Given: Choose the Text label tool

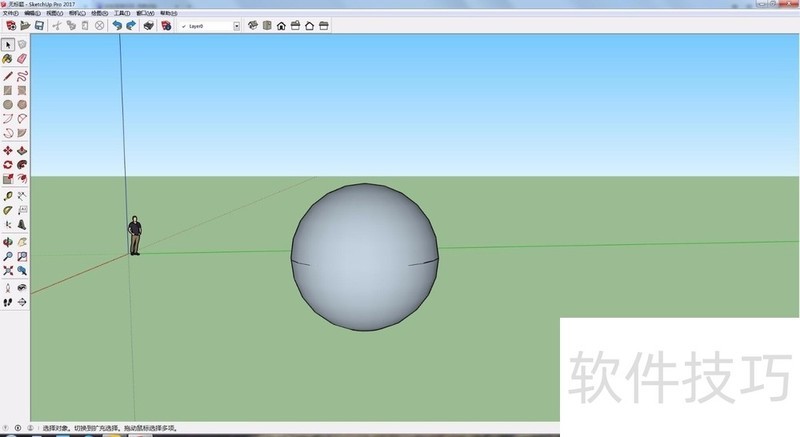Looking at the screenshot, I should pos(22,210).
